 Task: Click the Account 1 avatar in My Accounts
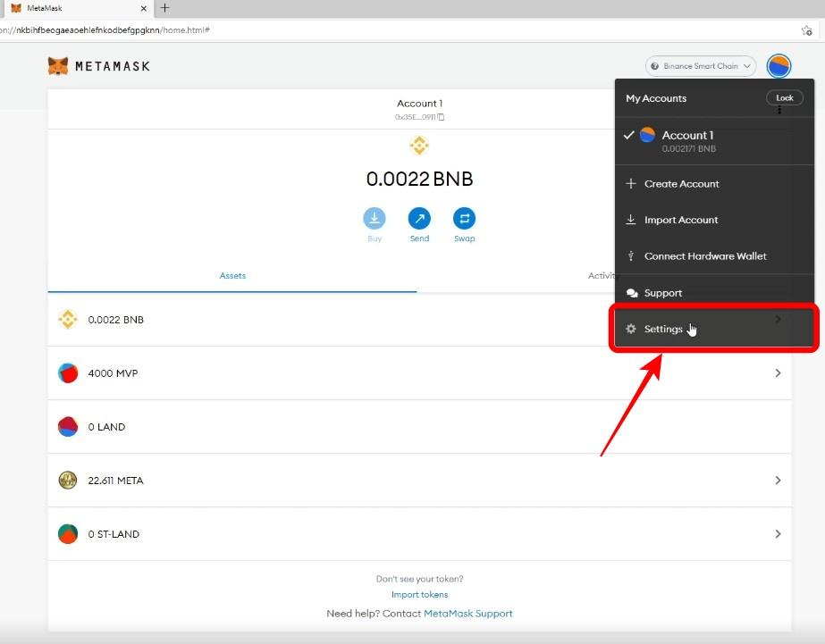[647, 135]
